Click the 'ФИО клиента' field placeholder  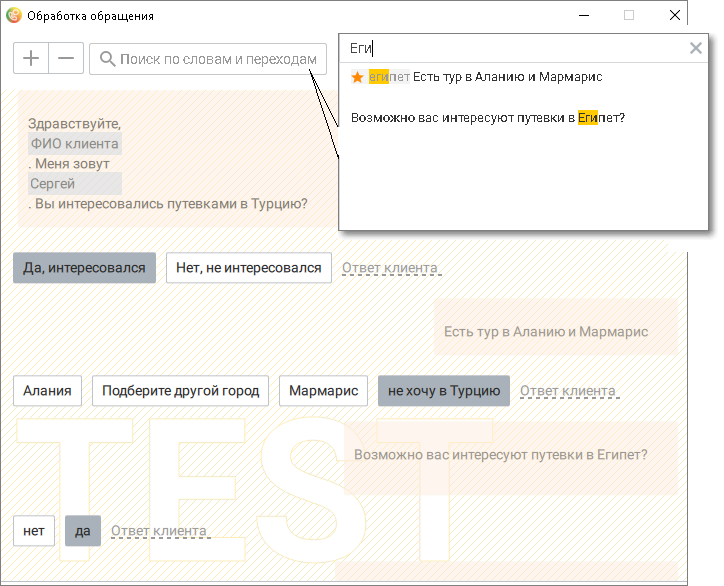pyautogui.click(x=75, y=144)
